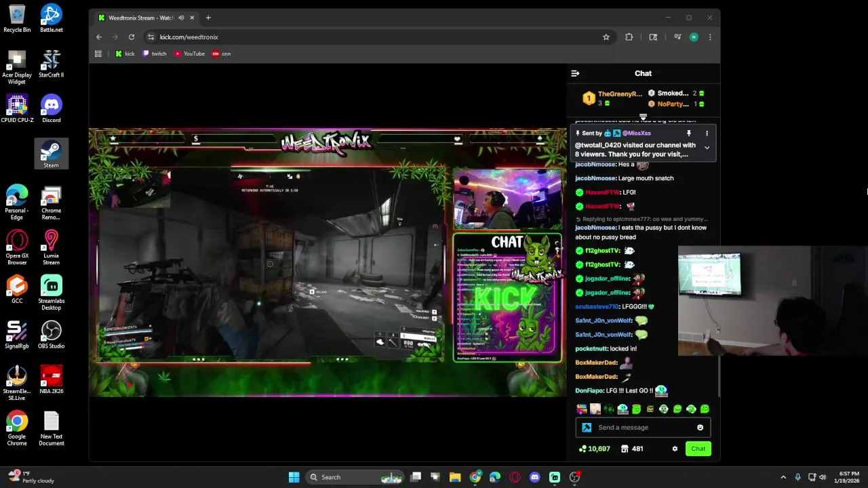Reload the Kick page

tap(132, 37)
